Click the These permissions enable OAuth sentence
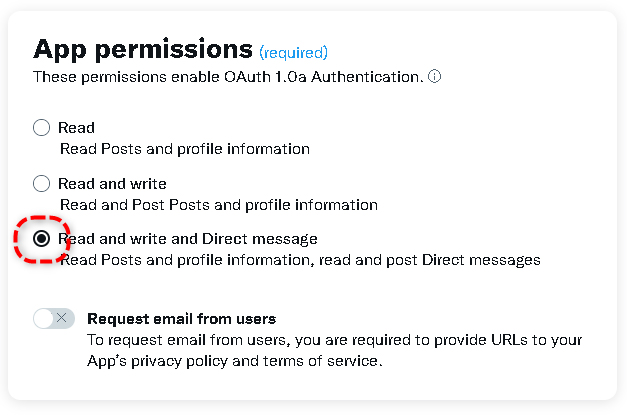Screen dimensions: 627x415 tap(228, 77)
